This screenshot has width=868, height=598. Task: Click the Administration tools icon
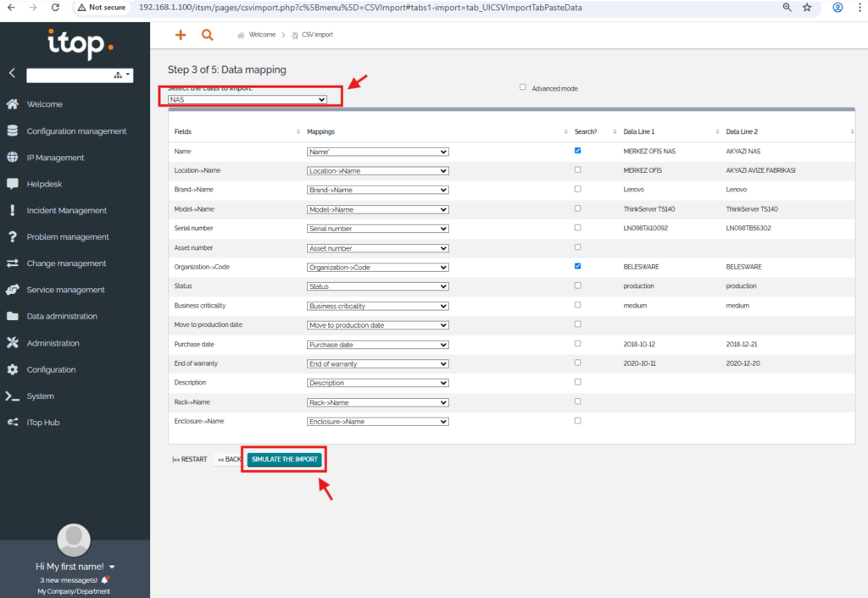coord(12,343)
